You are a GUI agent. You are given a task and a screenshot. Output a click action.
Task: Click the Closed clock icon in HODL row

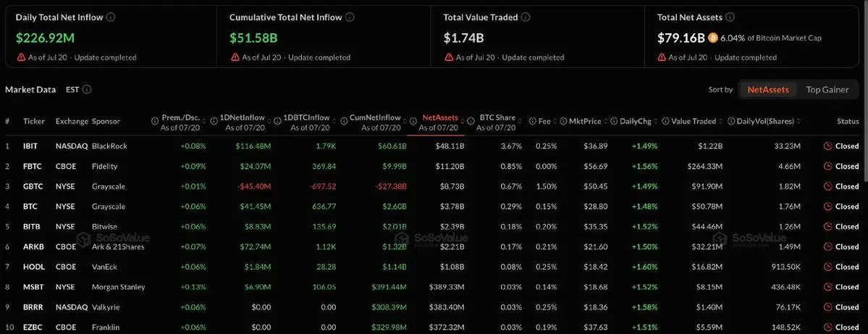coord(828,267)
